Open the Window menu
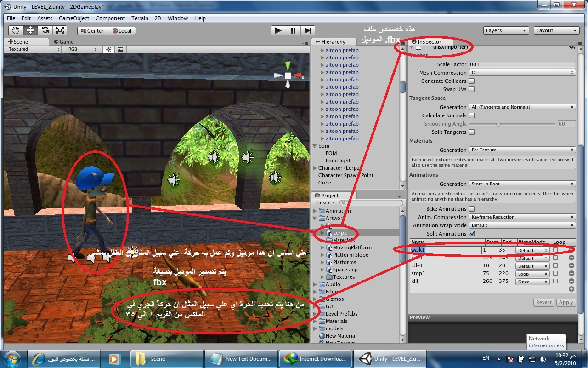 (178, 18)
